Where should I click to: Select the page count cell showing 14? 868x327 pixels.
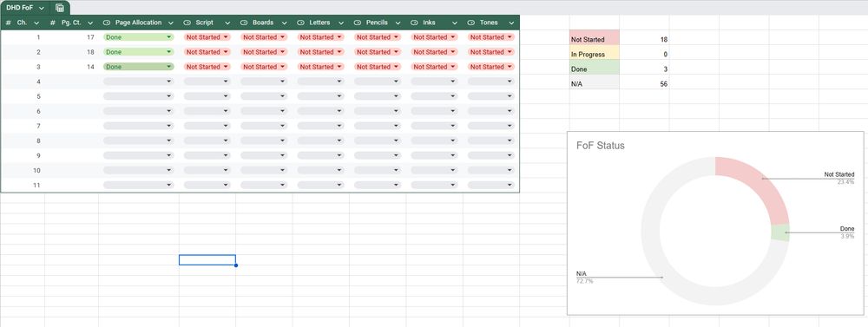click(71, 67)
